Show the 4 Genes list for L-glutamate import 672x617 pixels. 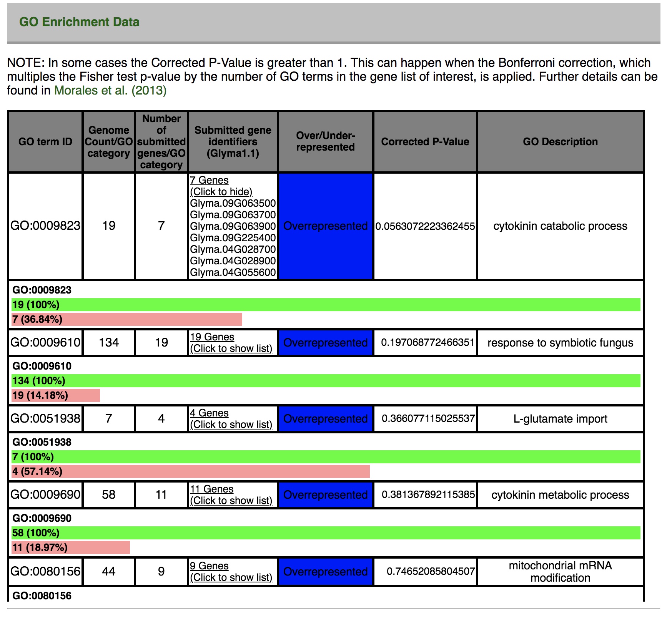[x=231, y=424]
